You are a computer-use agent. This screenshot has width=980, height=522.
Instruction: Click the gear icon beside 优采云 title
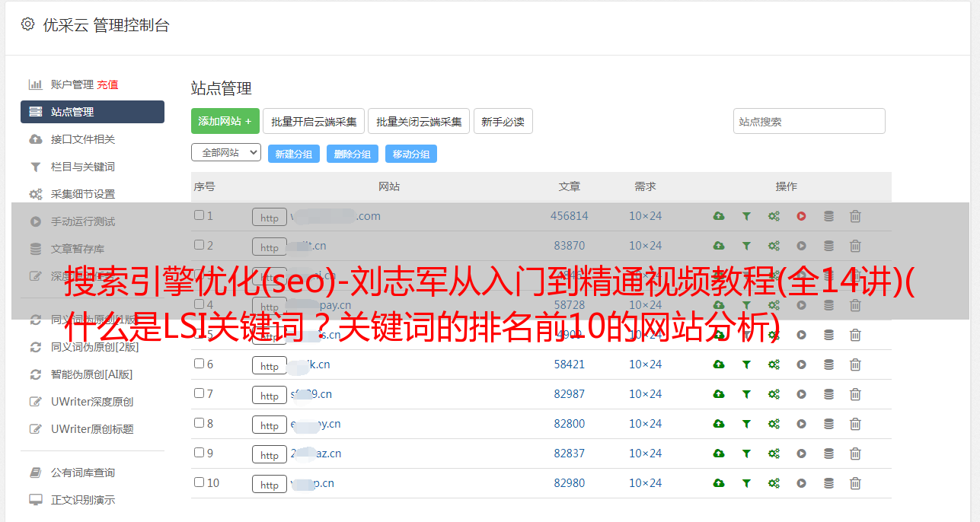tap(27, 24)
